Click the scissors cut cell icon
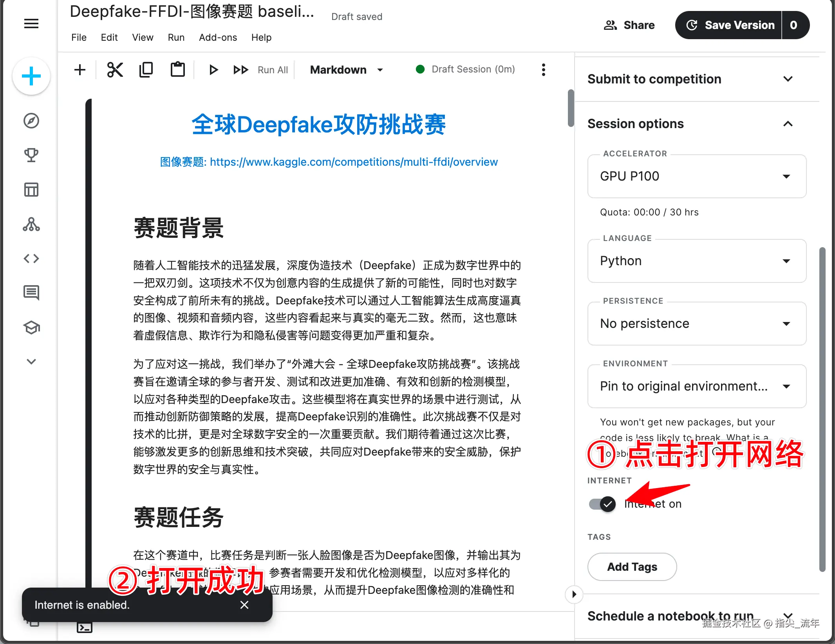Image resolution: width=835 pixels, height=644 pixels. (x=115, y=70)
